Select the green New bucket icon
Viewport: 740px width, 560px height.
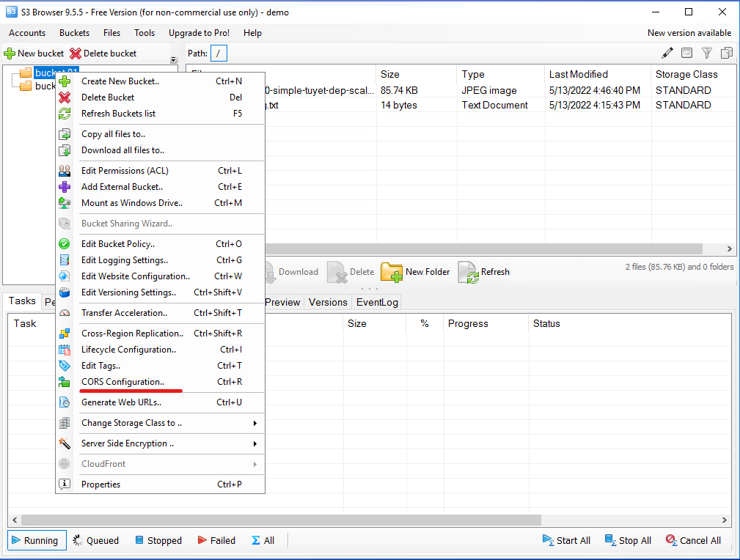pyautogui.click(x=10, y=53)
